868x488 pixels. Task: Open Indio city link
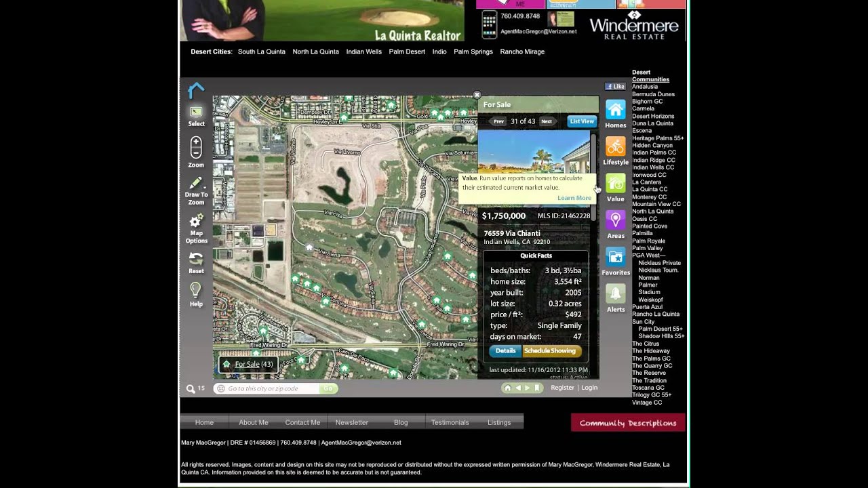[x=439, y=52]
